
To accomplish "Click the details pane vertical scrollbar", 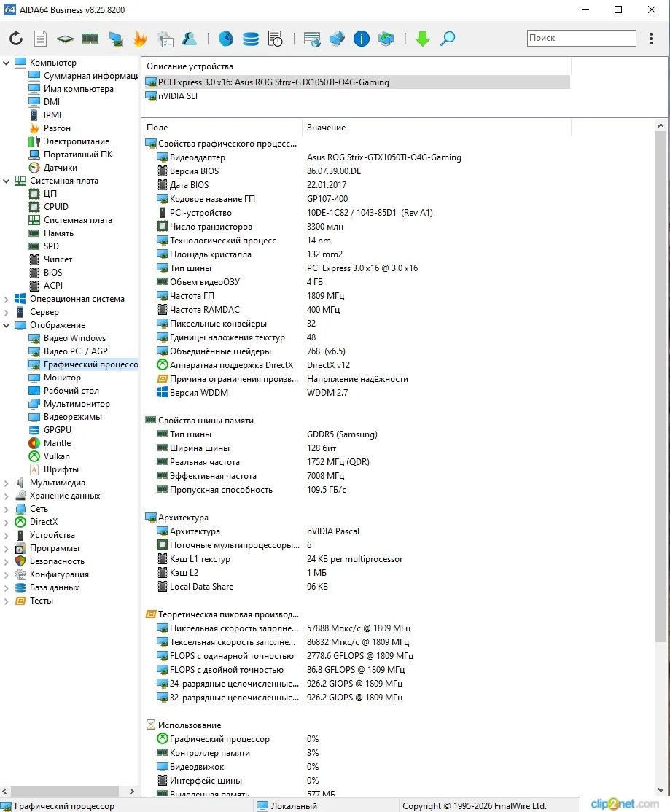I will coord(661,386).
